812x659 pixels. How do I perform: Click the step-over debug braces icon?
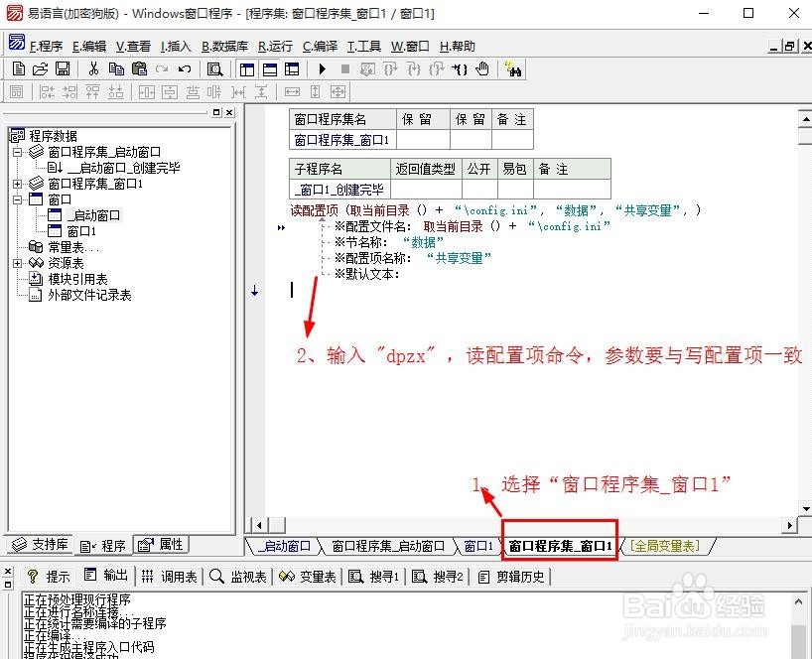(390, 68)
